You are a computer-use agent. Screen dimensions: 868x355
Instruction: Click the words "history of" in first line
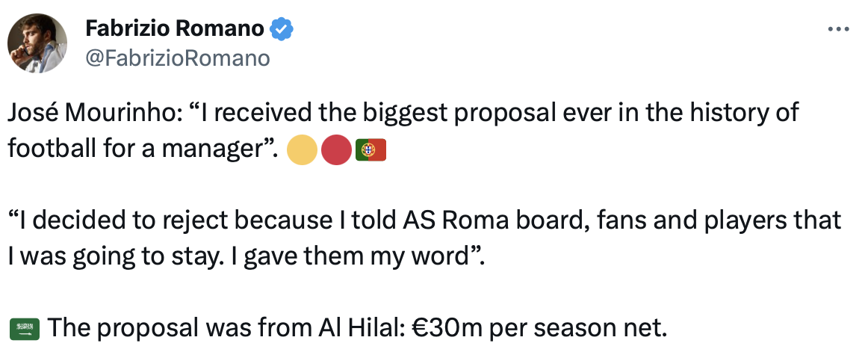pyautogui.click(x=748, y=114)
